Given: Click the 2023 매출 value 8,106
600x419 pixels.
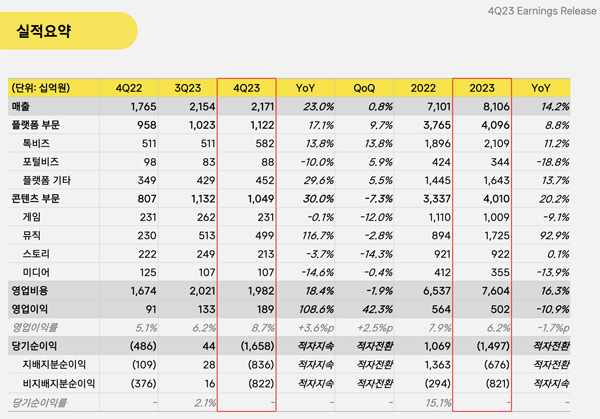Looking at the screenshot, I should (492, 107).
